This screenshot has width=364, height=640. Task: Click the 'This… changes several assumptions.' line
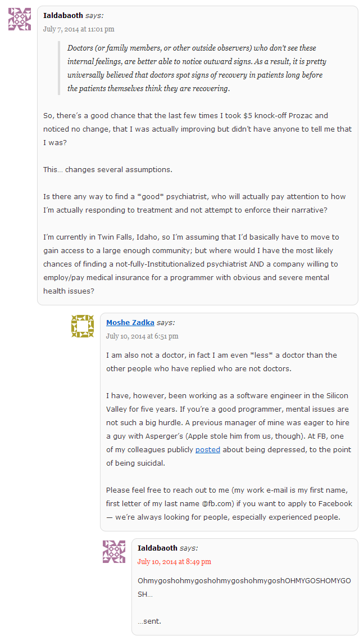click(108, 169)
